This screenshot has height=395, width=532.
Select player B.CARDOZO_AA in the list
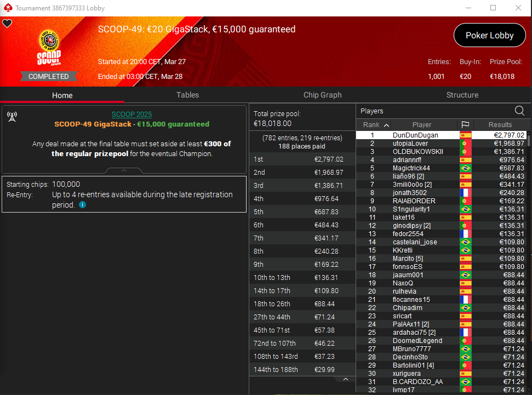click(x=441, y=382)
